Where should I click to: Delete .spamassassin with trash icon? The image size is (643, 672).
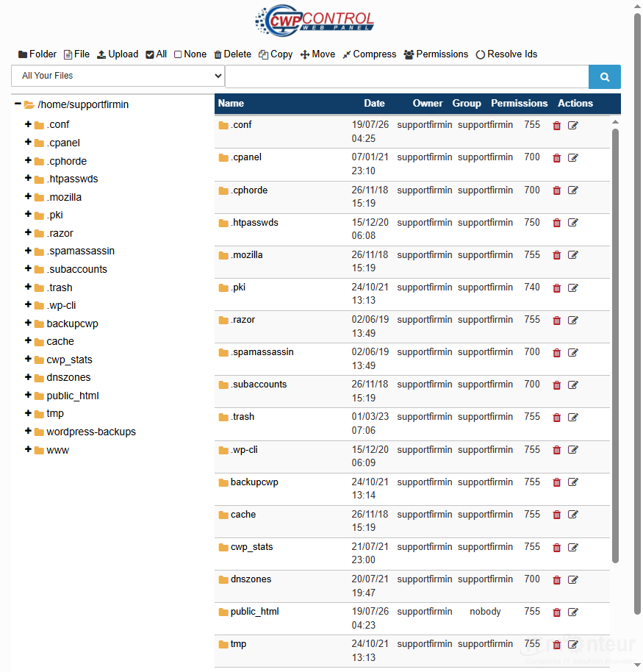(556, 353)
